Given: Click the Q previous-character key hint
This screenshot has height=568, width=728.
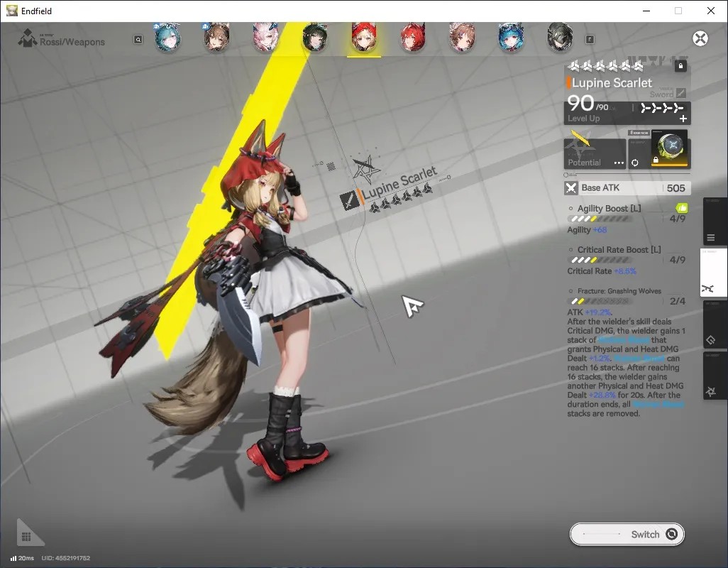Looking at the screenshot, I should coord(138,40).
